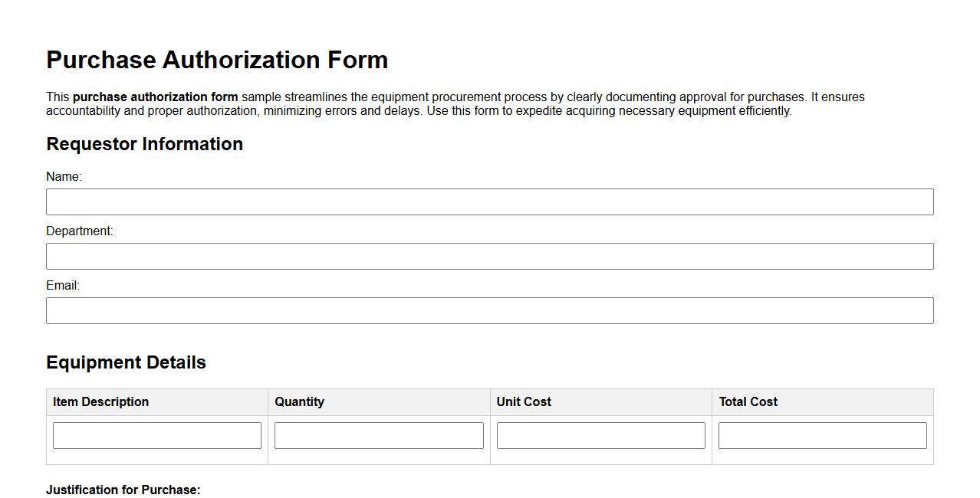Click the Department field label

(x=80, y=231)
